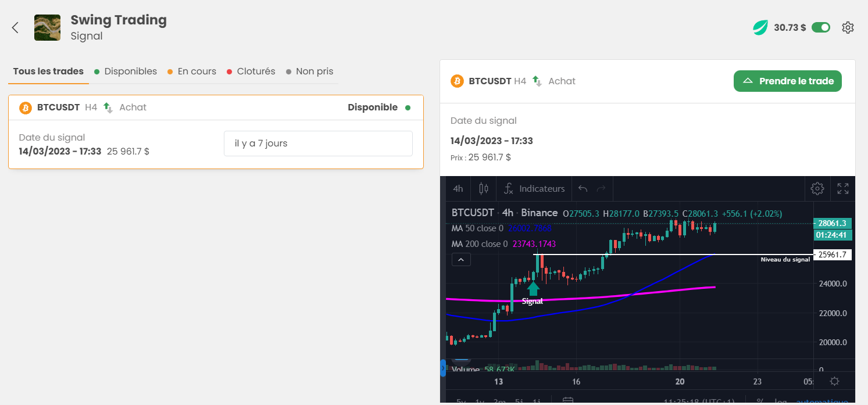Click the 25961.7 signal level price label
Image resolution: width=868 pixels, height=405 pixels.
point(833,255)
